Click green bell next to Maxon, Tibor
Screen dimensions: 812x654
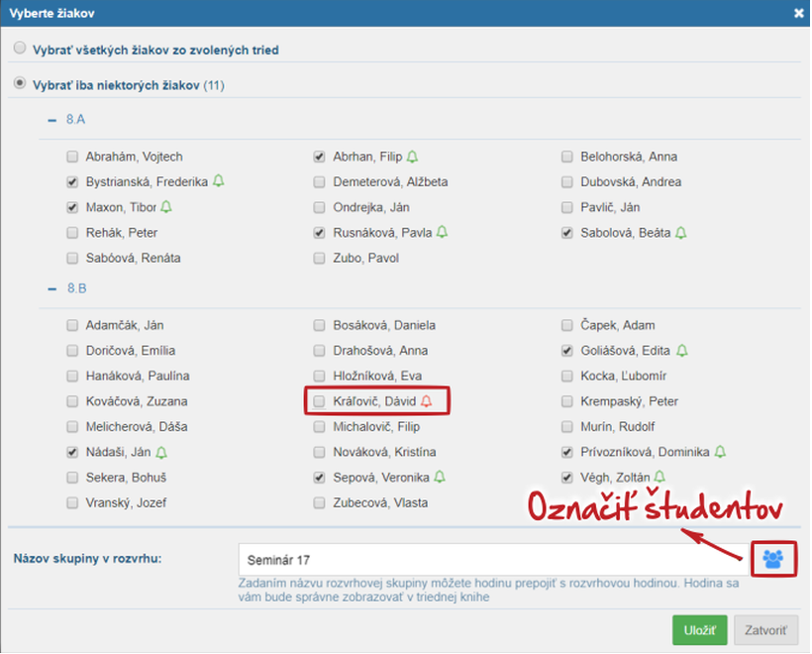[166, 208]
